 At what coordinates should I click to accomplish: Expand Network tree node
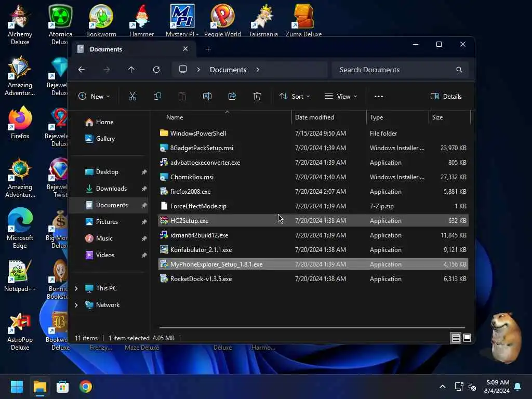[x=76, y=305]
